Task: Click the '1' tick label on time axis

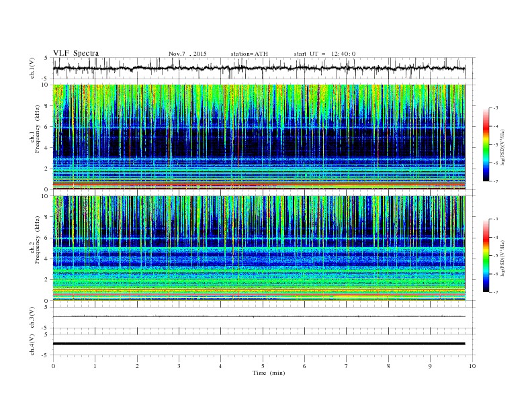Action: (x=95, y=366)
